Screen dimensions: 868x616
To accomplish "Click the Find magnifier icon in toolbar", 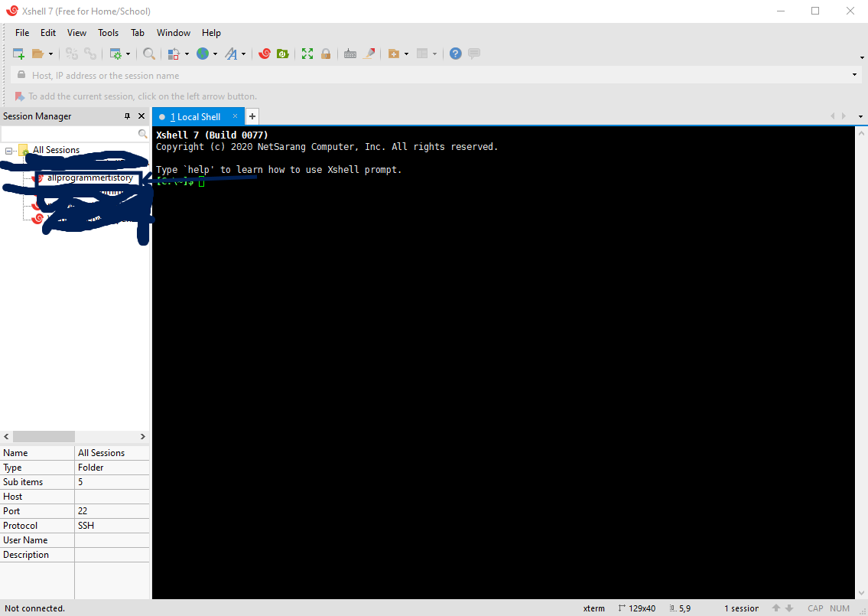I will click(x=149, y=54).
